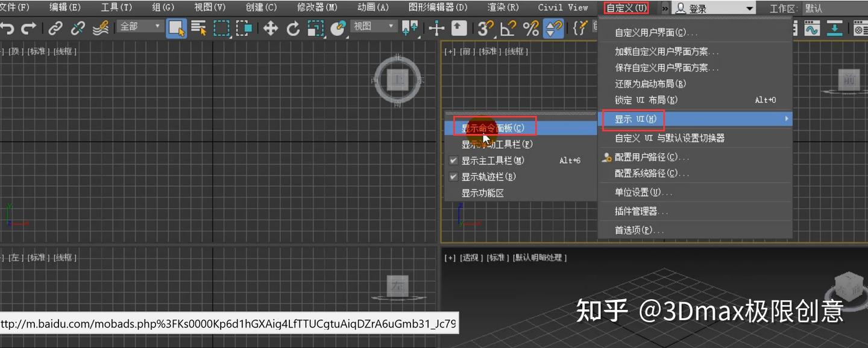The image size is (868, 348).
Task: Toggle Percent Snap icon
Action: (x=530, y=28)
